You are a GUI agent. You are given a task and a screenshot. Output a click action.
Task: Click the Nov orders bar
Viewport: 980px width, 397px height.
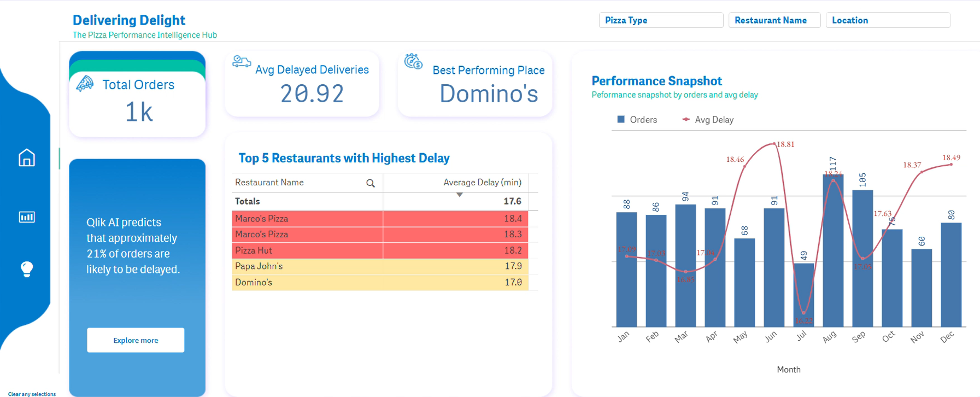pos(922,288)
